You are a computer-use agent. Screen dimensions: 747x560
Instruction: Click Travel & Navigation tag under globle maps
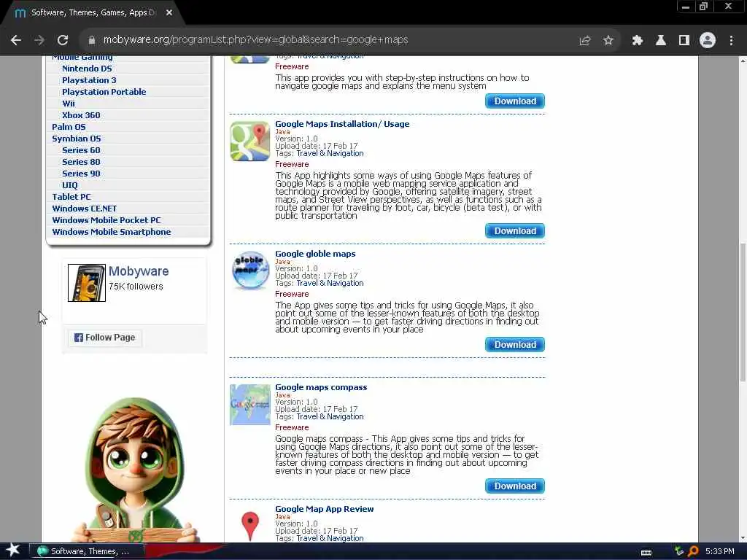click(x=330, y=283)
